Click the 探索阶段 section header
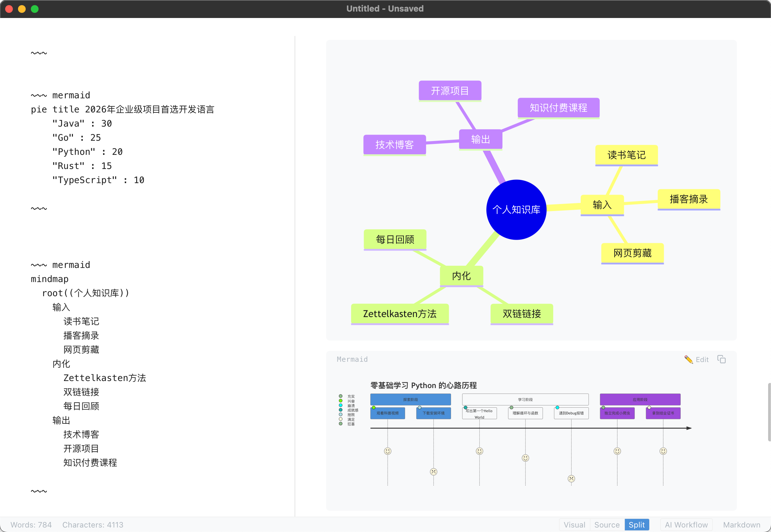771x532 pixels. click(410, 399)
